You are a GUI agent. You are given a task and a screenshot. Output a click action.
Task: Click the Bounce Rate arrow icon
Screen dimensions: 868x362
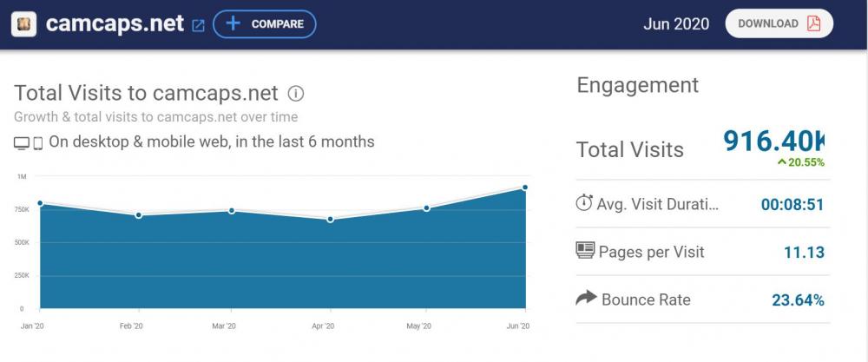tap(586, 299)
